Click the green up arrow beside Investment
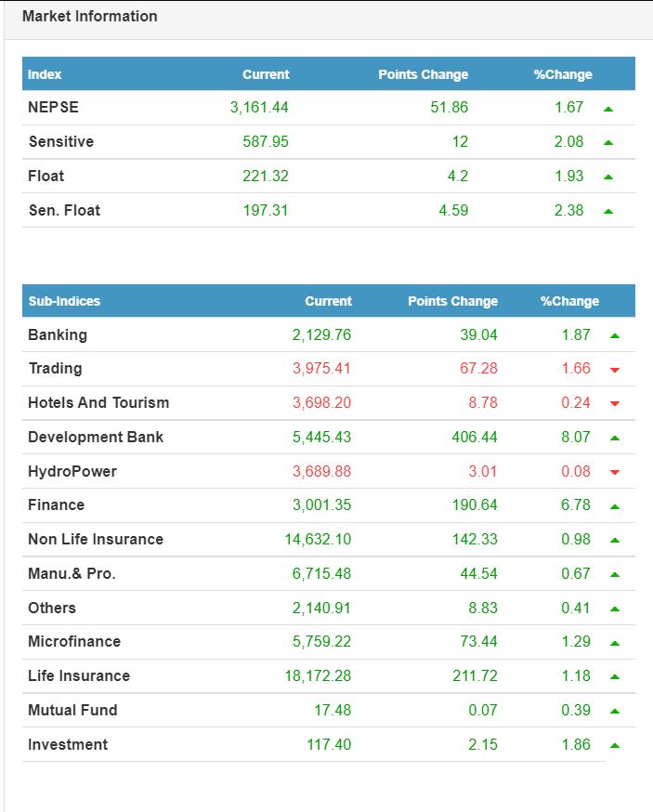Viewport: 653px width, 812px height. coord(615,746)
